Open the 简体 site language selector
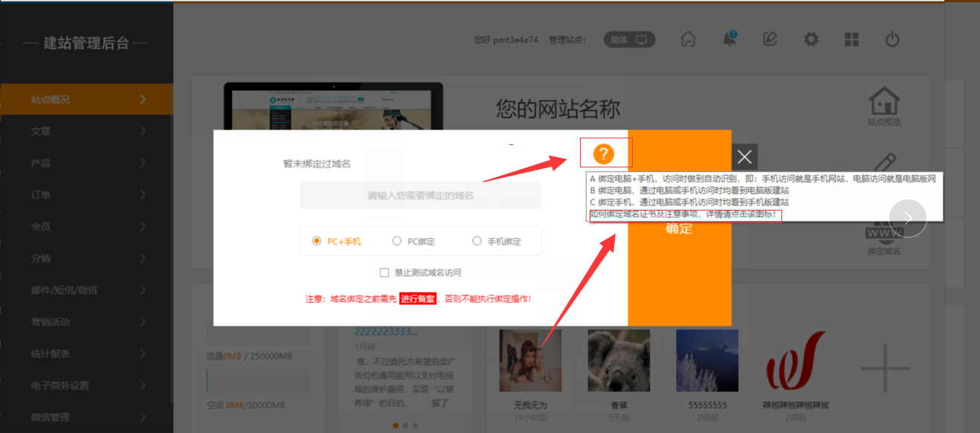The image size is (980, 433). click(x=629, y=39)
